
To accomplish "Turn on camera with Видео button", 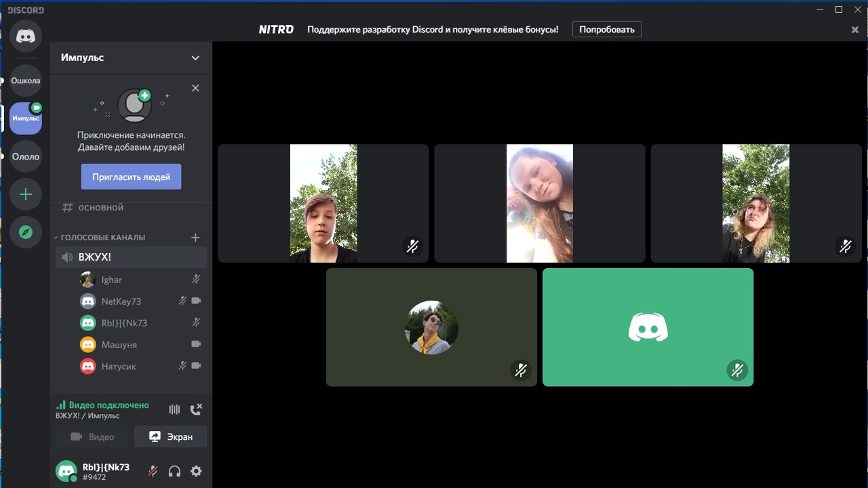I will pos(93,436).
